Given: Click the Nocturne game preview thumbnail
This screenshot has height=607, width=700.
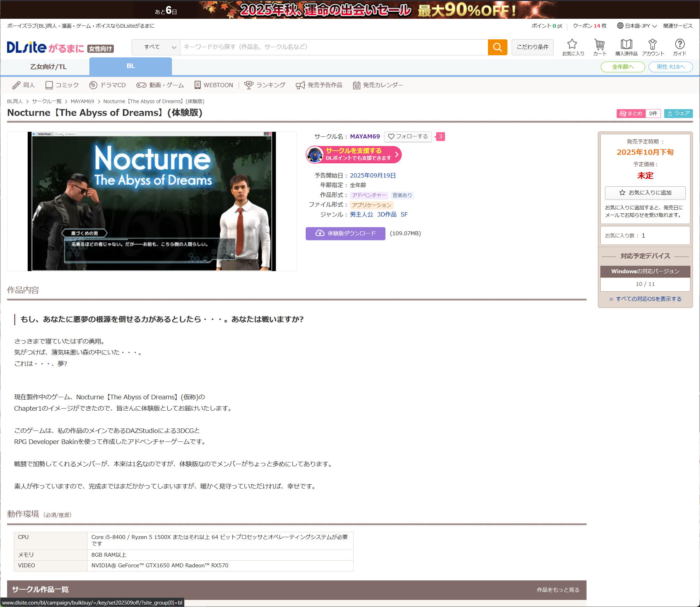Looking at the screenshot, I should click(152, 201).
